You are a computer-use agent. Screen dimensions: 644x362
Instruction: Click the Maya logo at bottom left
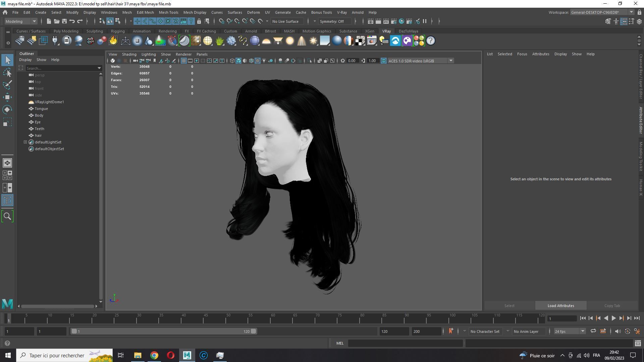pyautogui.click(x=7, y=304)
